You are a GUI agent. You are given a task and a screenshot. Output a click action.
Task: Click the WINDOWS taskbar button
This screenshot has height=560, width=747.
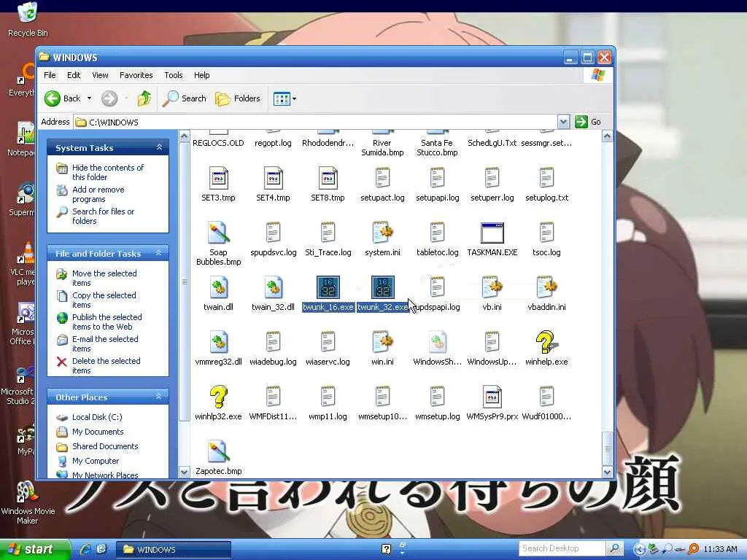click(x=174, y=550)
